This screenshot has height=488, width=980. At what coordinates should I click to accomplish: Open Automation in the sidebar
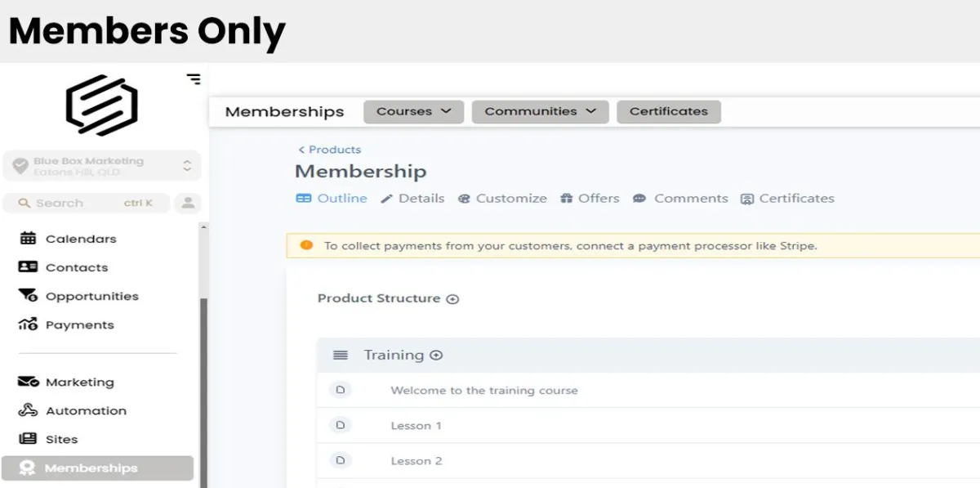coord(86,410)
